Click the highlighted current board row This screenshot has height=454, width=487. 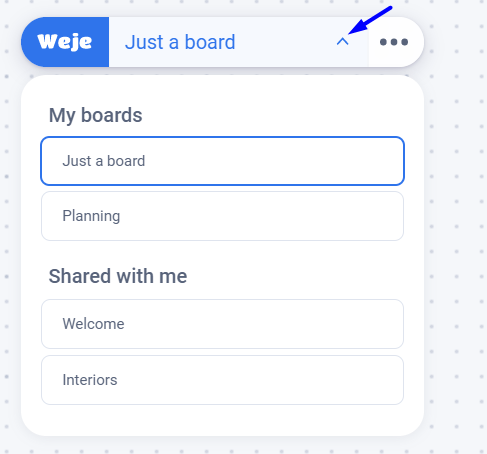point(222,161)
